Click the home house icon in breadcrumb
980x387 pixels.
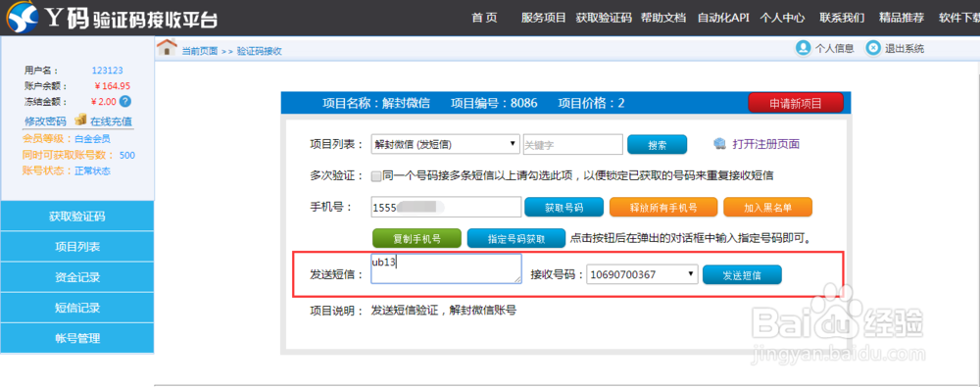click(167, 47)
